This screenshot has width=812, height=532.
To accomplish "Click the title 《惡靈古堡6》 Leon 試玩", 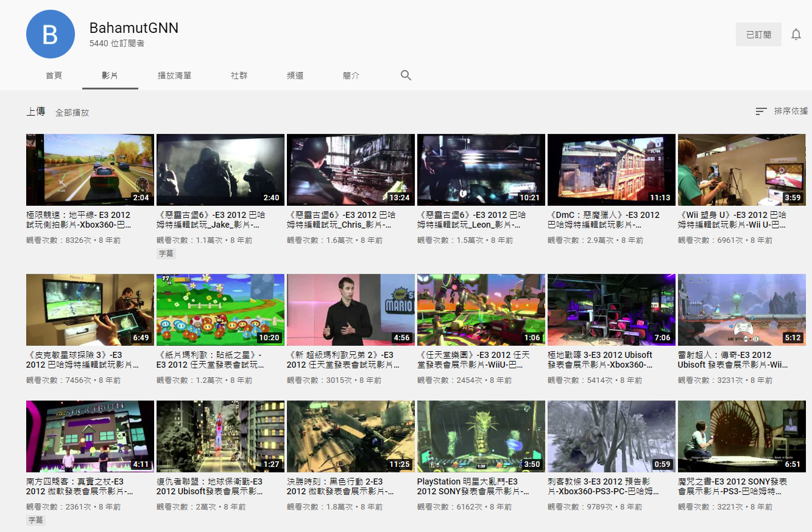I will 471,220.
